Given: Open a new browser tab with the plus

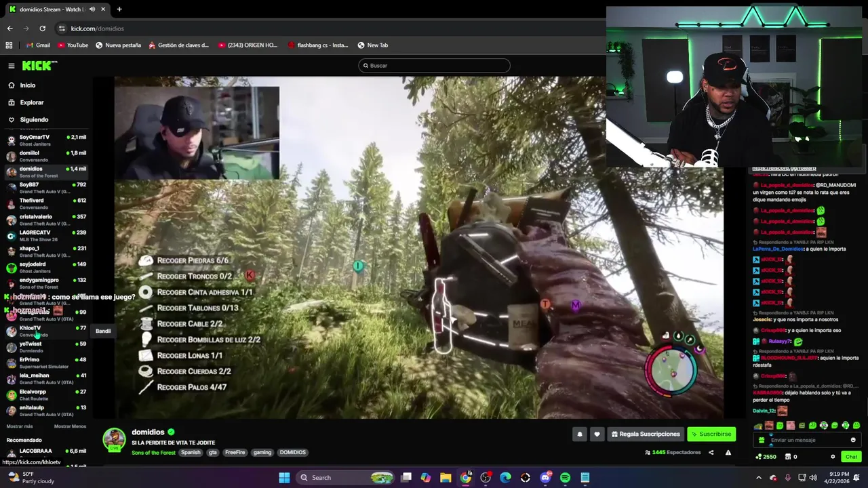Looking at the screenshot, I should coord(119,9).
